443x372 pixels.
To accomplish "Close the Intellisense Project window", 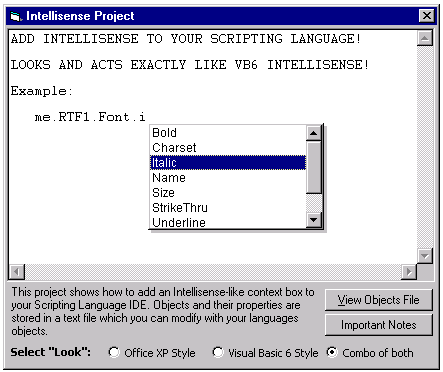I will point(427,16).
